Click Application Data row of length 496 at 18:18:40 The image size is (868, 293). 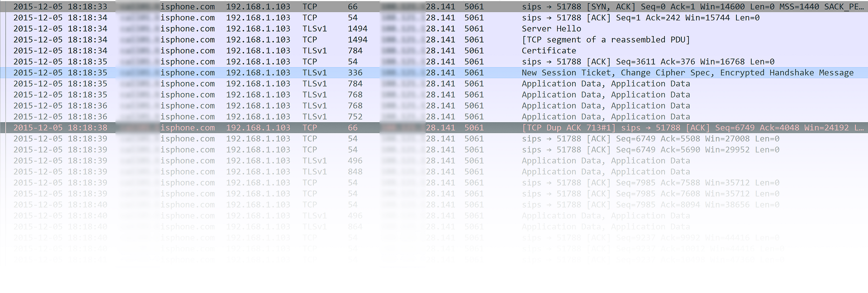click(434, 216)
